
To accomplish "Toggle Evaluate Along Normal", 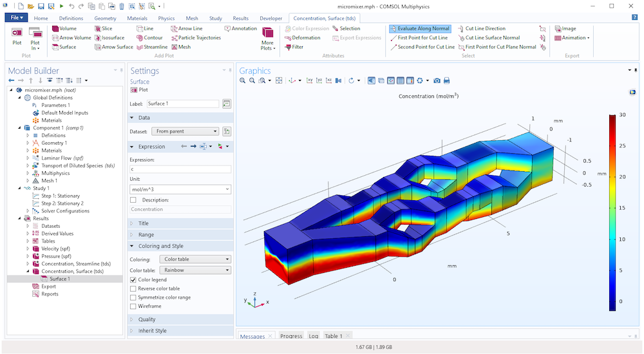I will click(420, 28).
